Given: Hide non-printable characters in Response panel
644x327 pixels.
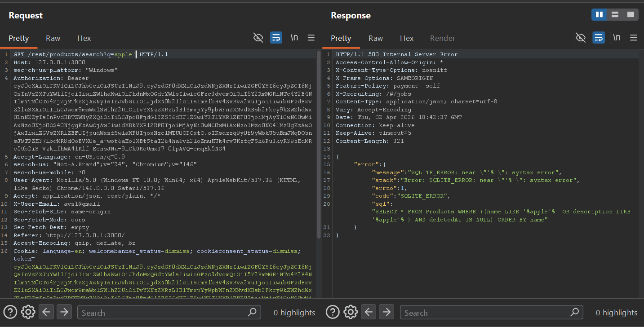Looking at the screenshot, I should 580,38.
